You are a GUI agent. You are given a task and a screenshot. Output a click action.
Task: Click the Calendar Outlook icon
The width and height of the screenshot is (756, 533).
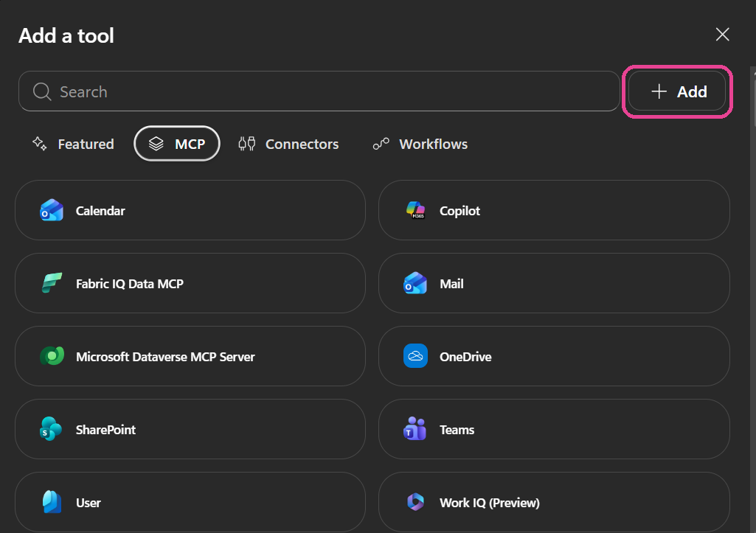52,211
